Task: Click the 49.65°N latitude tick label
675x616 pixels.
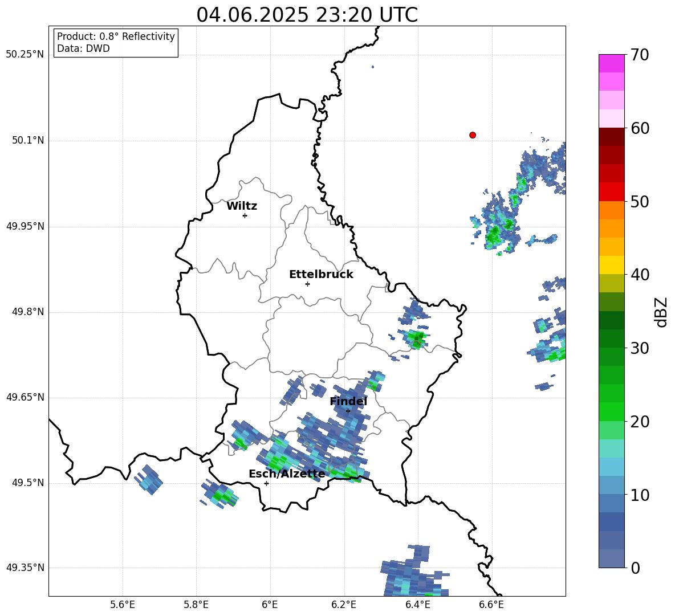Action: click(x=25, y=397)
